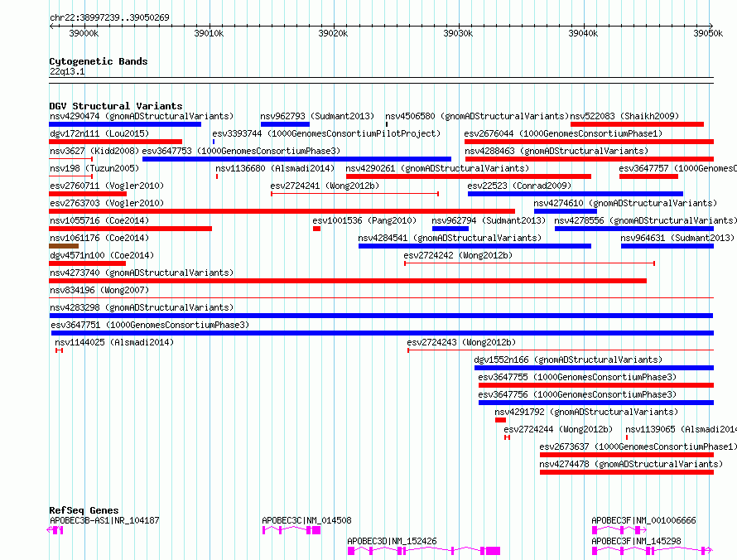Click the DGV Structural Variants track title
The width and height of the screenshot is (737, 560).
pos(116,106)
